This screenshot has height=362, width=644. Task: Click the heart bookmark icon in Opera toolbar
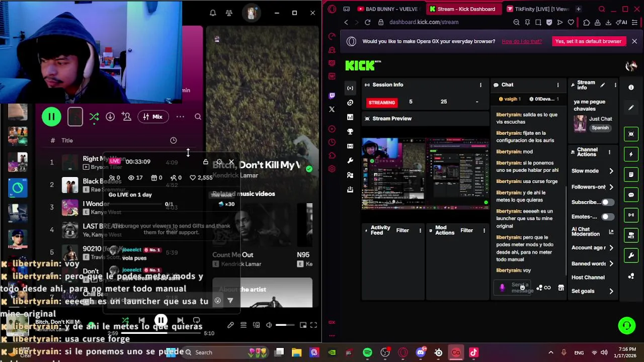coord(571,22)
